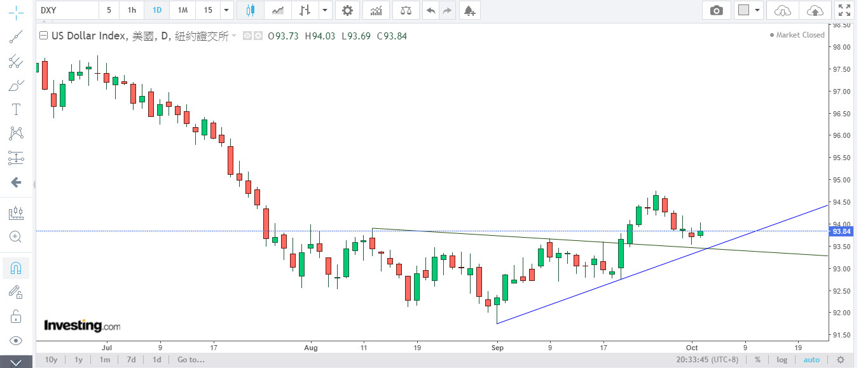Switch to the 1h interval
Image resolution: width=868 pixels, height=368 pixels.
[x=132, y=10]
